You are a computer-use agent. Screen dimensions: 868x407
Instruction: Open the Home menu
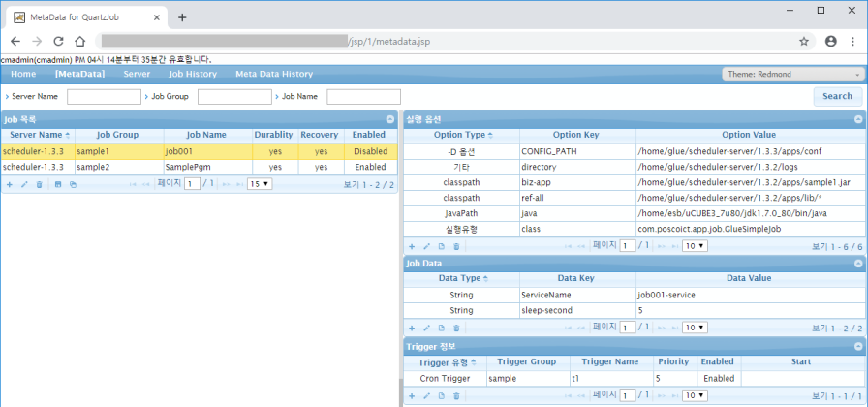pos(23,74)
